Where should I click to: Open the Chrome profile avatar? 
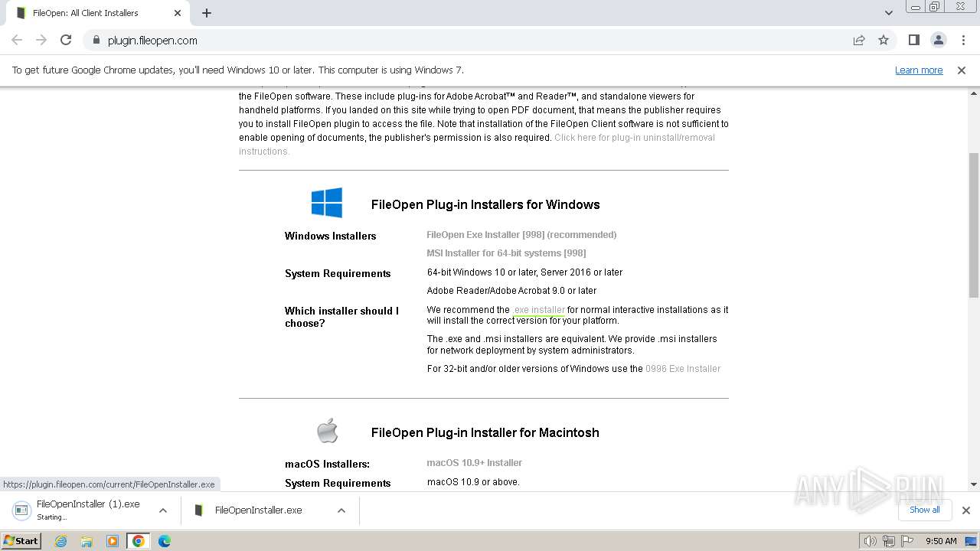click(939, 41)
